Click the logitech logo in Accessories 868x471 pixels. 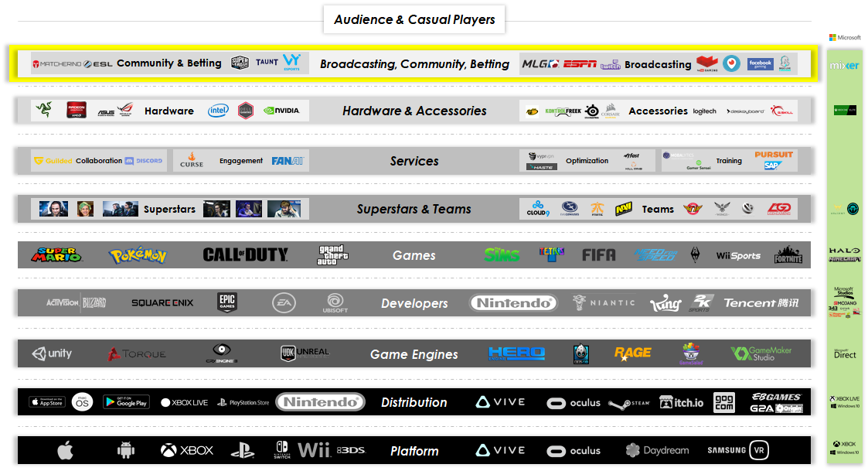point(705,111)
